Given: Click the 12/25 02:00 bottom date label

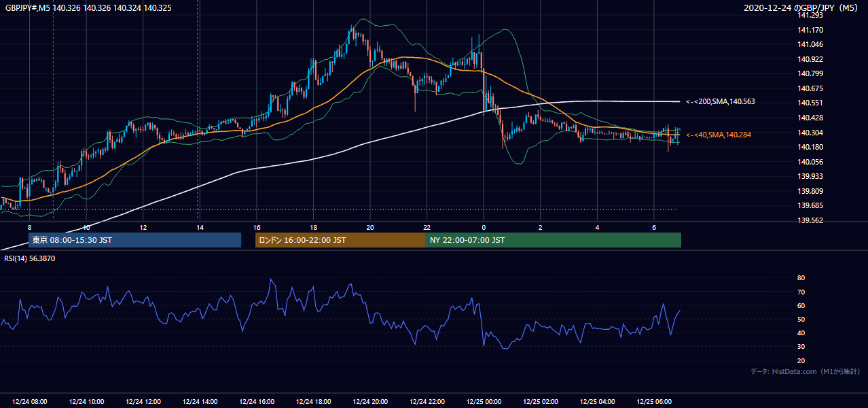Looking at the screenshot, I should click(x=540, y=402).
